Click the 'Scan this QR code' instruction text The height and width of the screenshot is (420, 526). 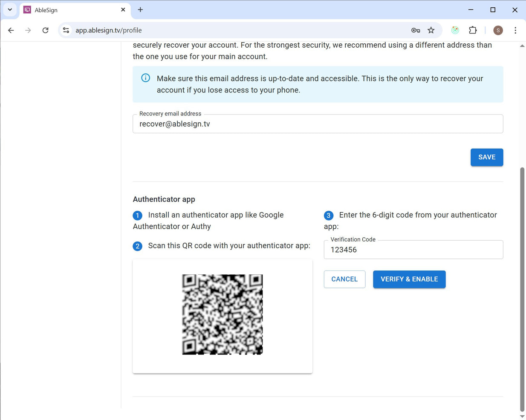[x=229, y=246]
